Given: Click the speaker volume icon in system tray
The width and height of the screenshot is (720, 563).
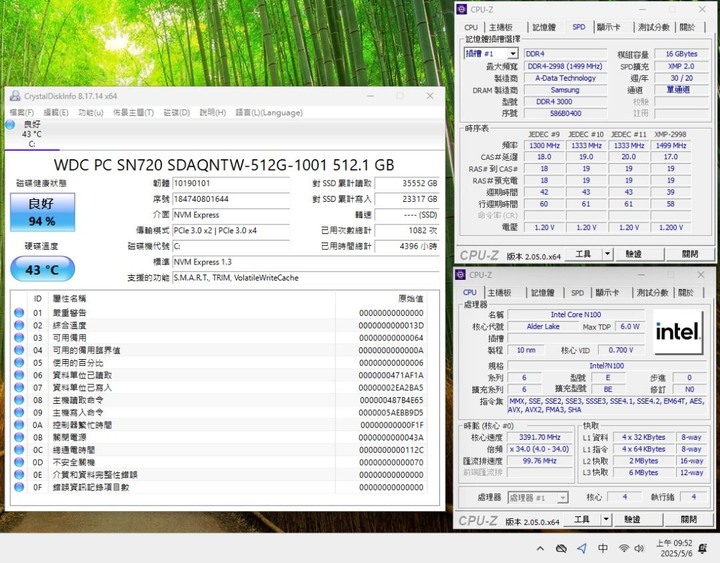Looking at the screenshot, I should click(x=639, y=548).
